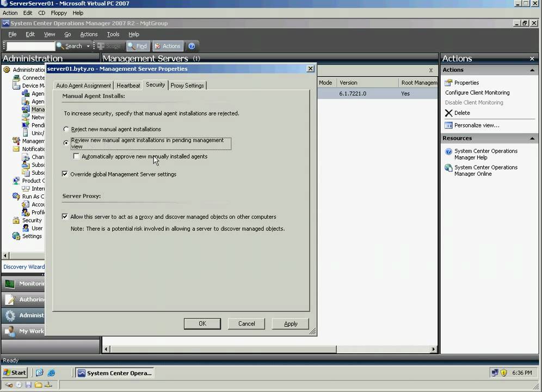This screenshot has height=392, width=542.
Task: Toggle the Find toolbar button
Action: point(138,46)
